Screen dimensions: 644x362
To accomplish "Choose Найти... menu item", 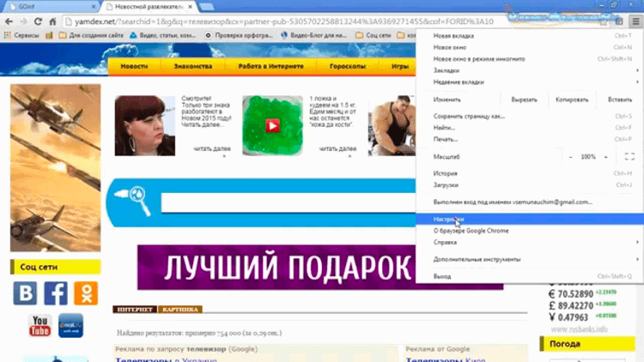I will pyautogui.click(x=530, y=128).
